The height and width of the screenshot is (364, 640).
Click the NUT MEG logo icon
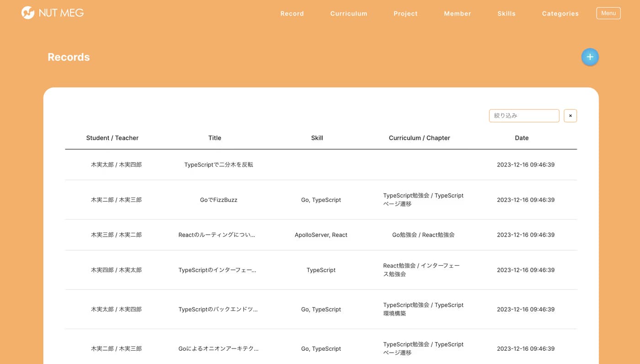28,13
